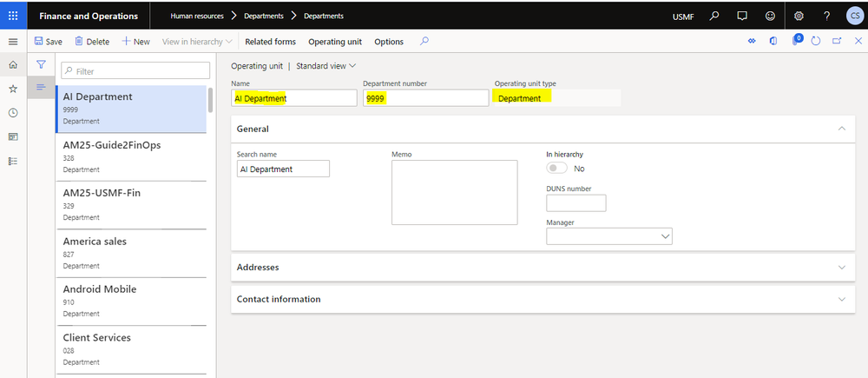Open the Standard view dropdown
The height and width of the screenshot is (378, 868).
tap(326, 66)
